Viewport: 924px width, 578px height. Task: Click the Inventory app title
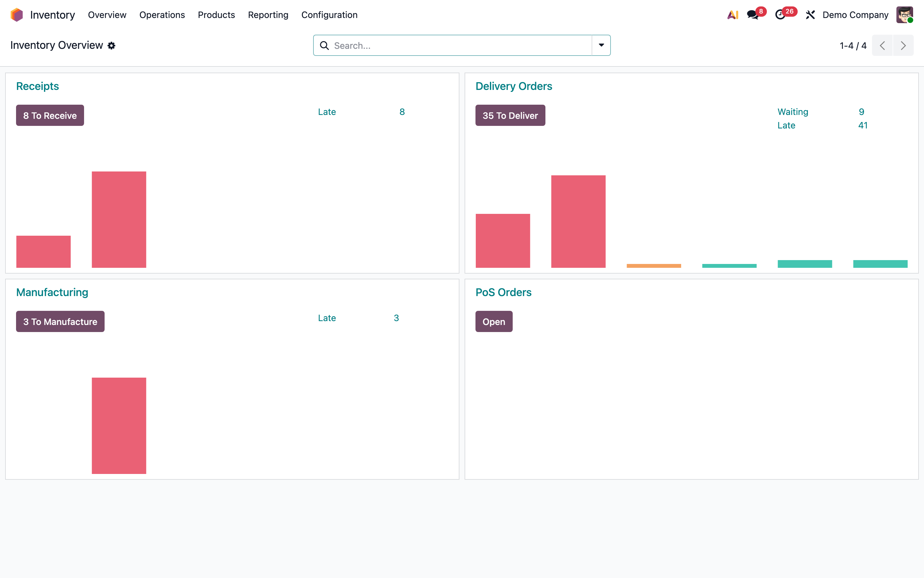(52, 15)
